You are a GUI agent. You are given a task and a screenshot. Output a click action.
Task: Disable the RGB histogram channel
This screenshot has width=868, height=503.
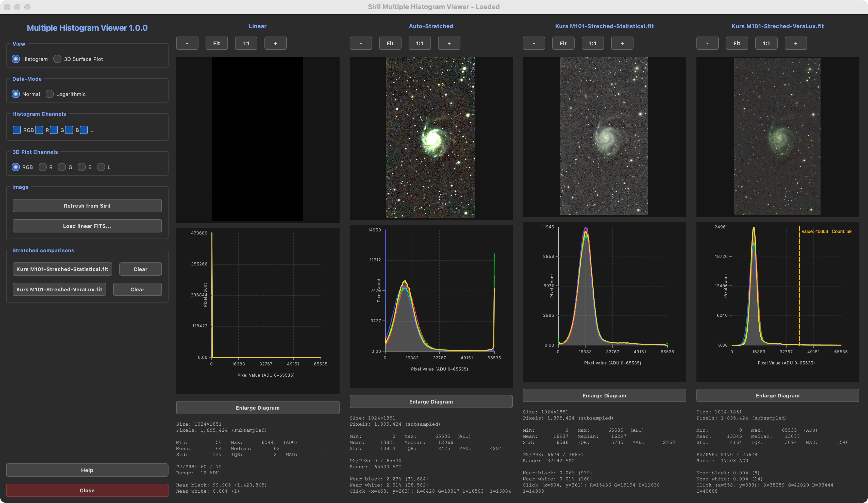click(16, 130)
